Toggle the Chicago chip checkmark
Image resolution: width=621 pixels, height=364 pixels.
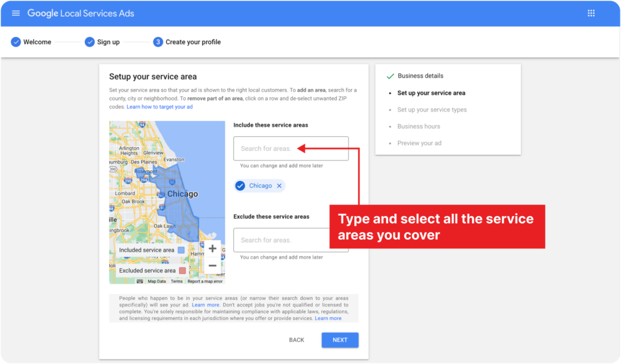(240, 185)
